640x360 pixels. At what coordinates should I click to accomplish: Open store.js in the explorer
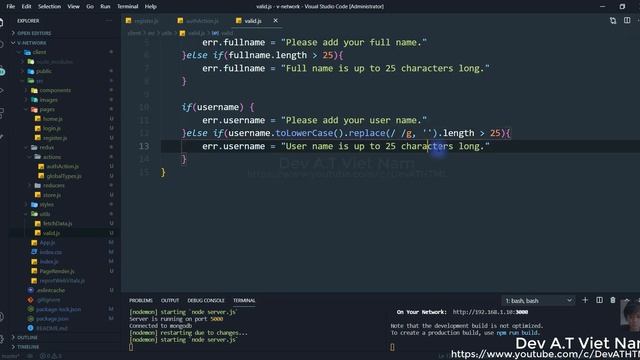52,195
